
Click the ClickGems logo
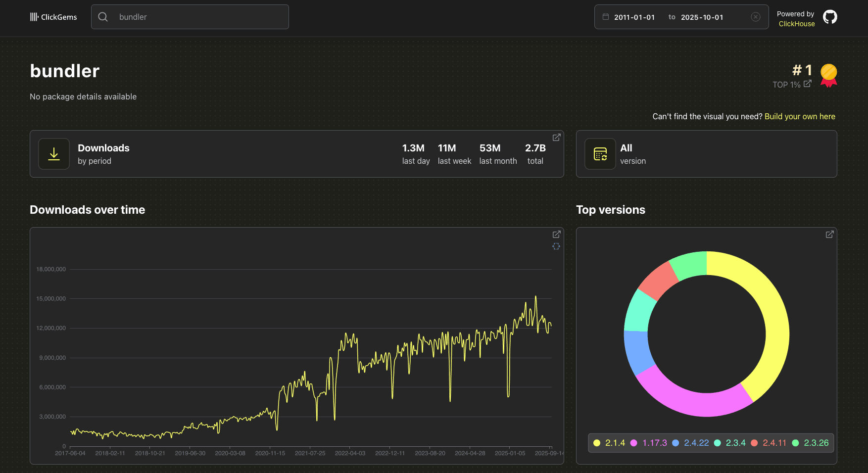pos(53,17)
